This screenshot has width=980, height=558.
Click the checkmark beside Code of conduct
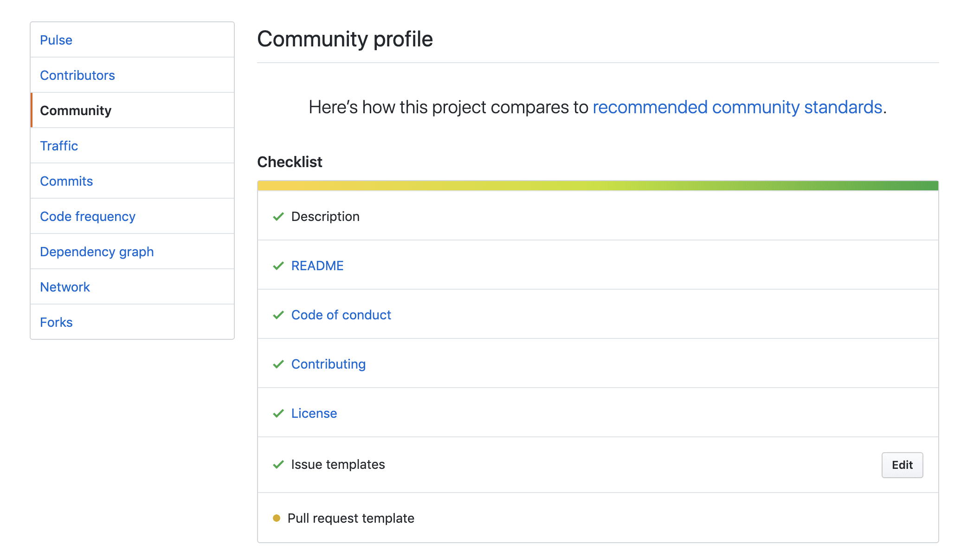click(278, 315)
